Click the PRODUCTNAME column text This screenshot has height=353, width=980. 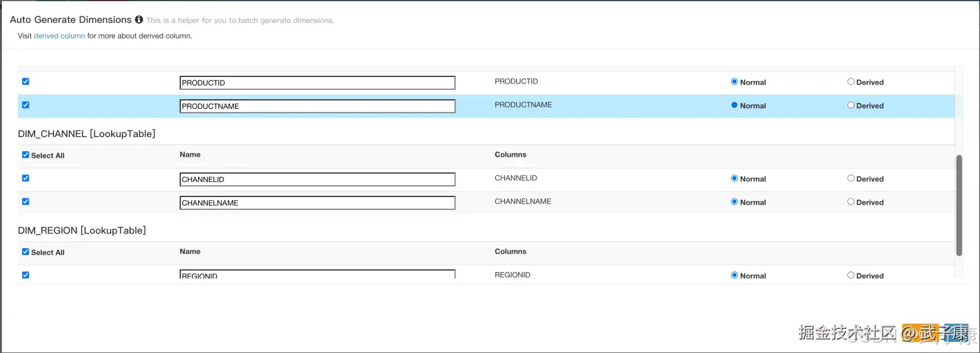point(523,104)
